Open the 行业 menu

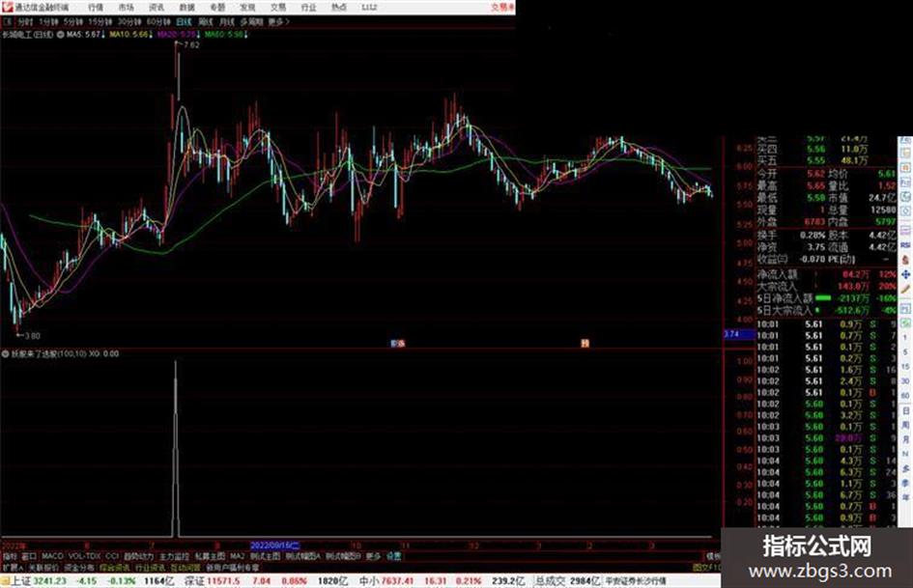(x=308, y=7)
